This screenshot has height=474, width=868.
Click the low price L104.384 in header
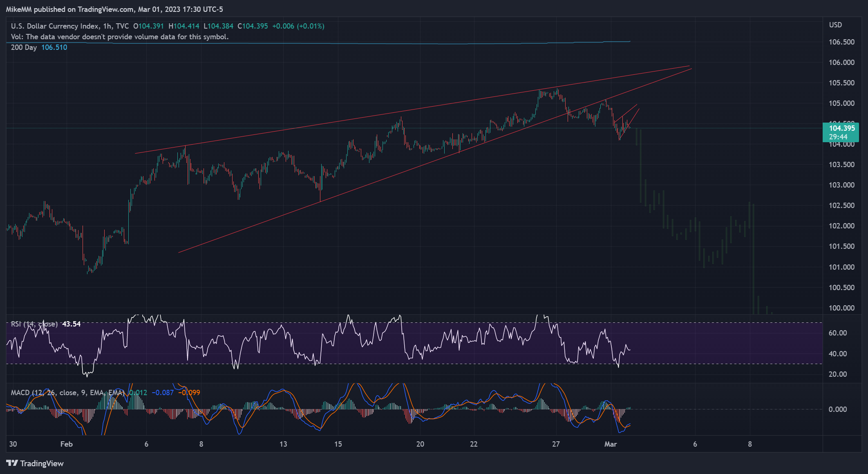tap(219, 26)
